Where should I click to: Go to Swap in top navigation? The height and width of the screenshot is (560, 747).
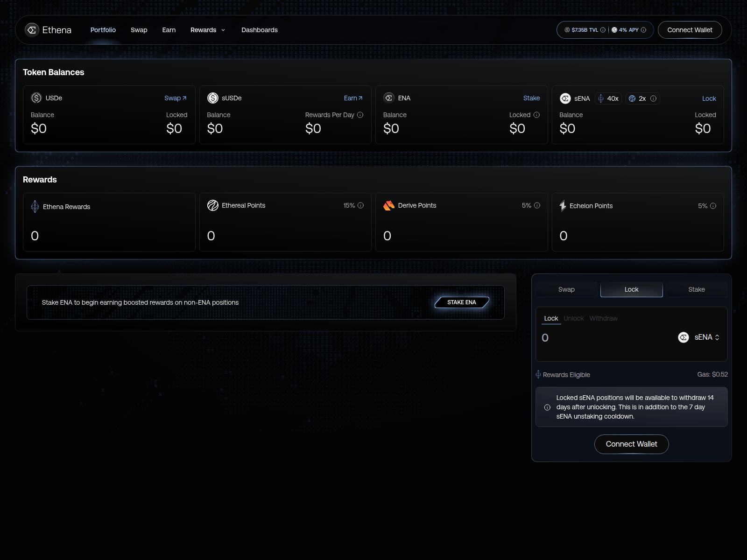(x=139, y=30)
